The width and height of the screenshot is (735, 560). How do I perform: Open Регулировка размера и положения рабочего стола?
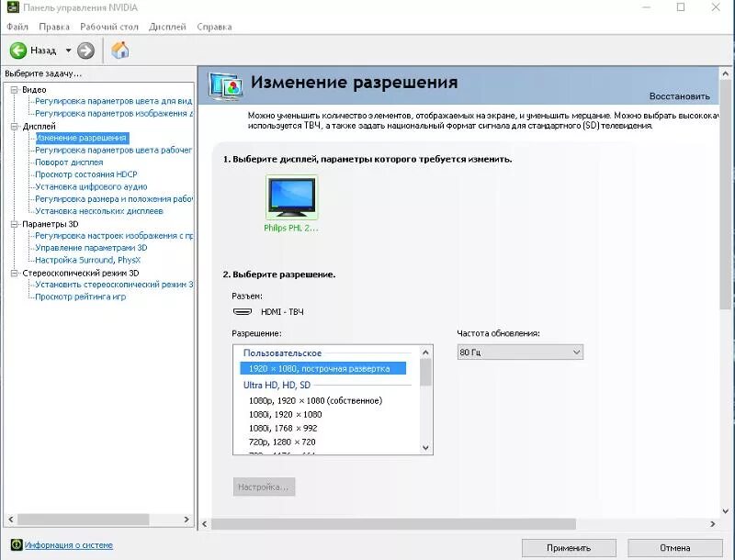pyautogui.click(x=113, y=198)
